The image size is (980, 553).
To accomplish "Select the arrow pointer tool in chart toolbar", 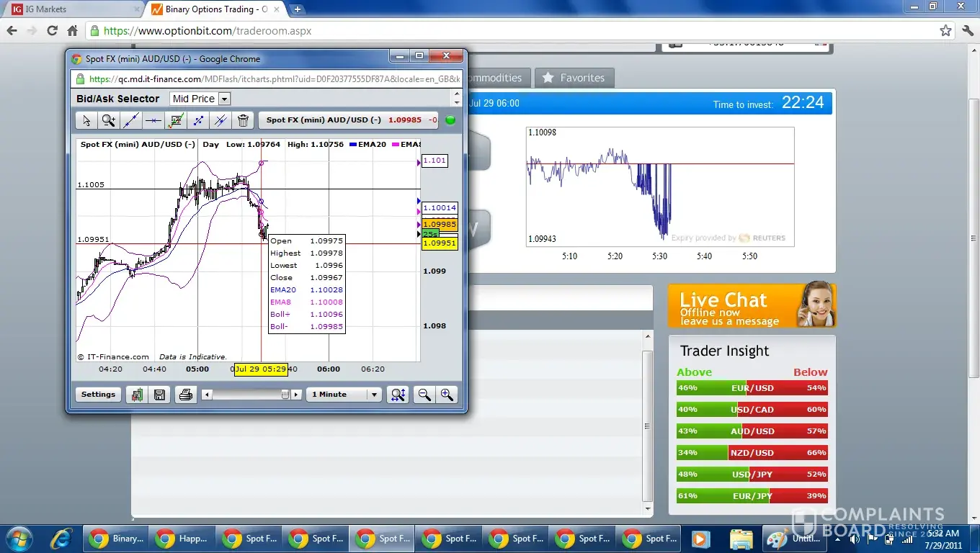I will pyautogui.click(x=86, y=120).
